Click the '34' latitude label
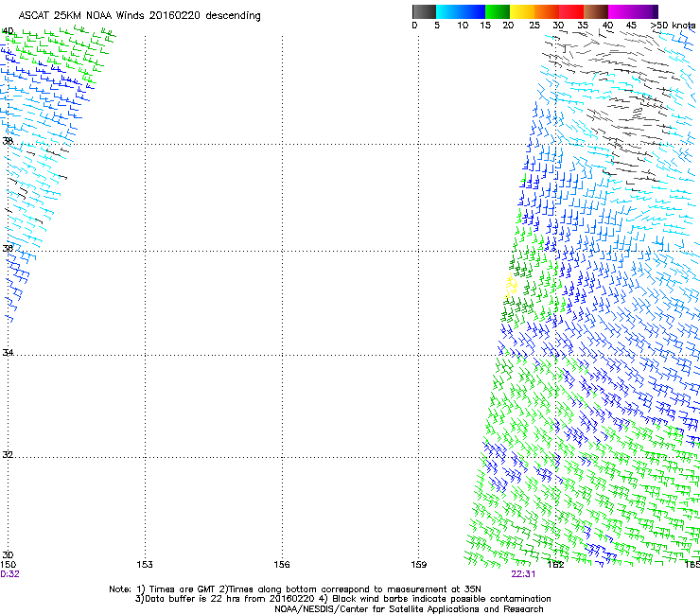The width and height of the screenshot is (700, 615). (x=8, y=352)
